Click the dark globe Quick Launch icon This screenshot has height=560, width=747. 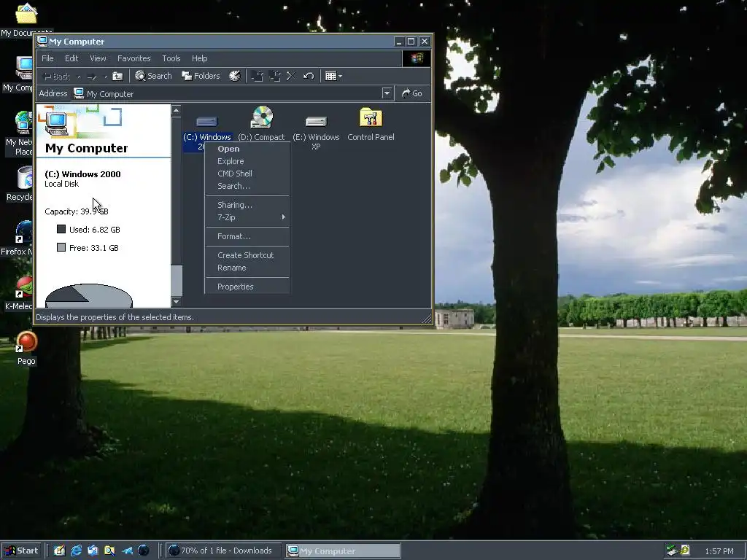pyautogui.click(x=144, y=551)
